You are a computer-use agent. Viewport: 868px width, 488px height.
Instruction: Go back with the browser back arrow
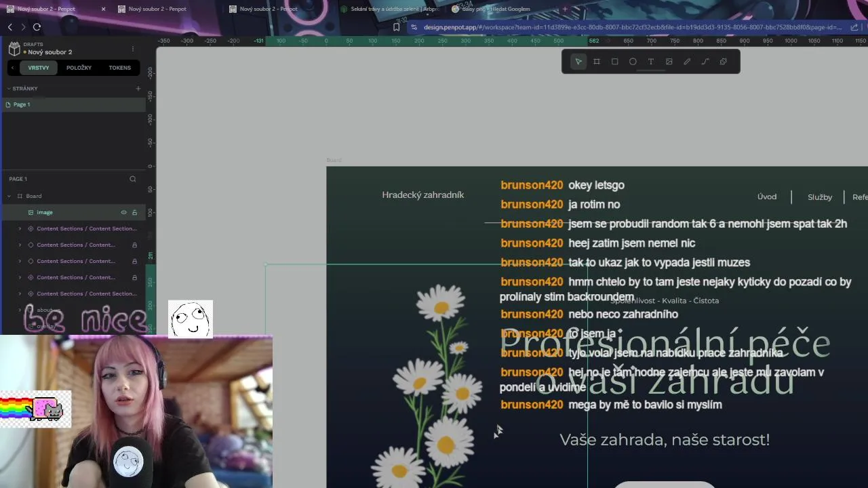10,27
